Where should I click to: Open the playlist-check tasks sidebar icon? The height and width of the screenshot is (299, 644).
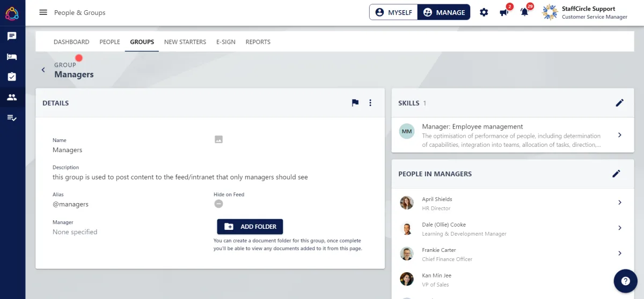12,118
